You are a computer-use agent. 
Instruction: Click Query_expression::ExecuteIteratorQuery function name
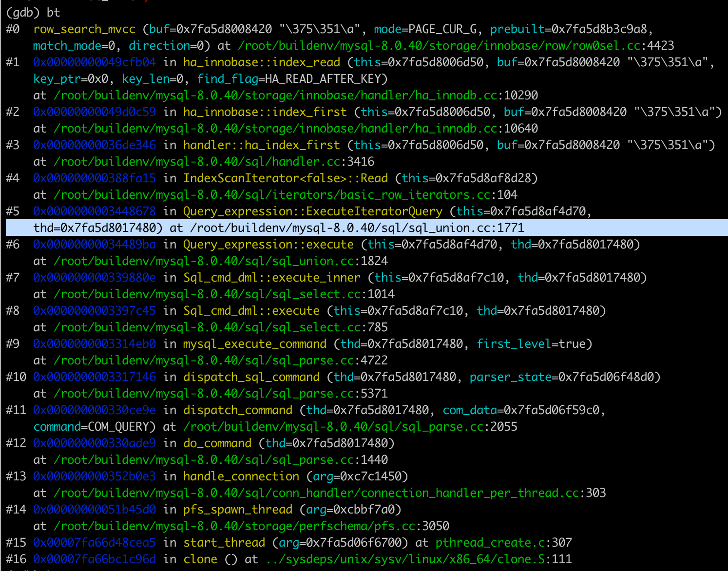click(312, 211)
